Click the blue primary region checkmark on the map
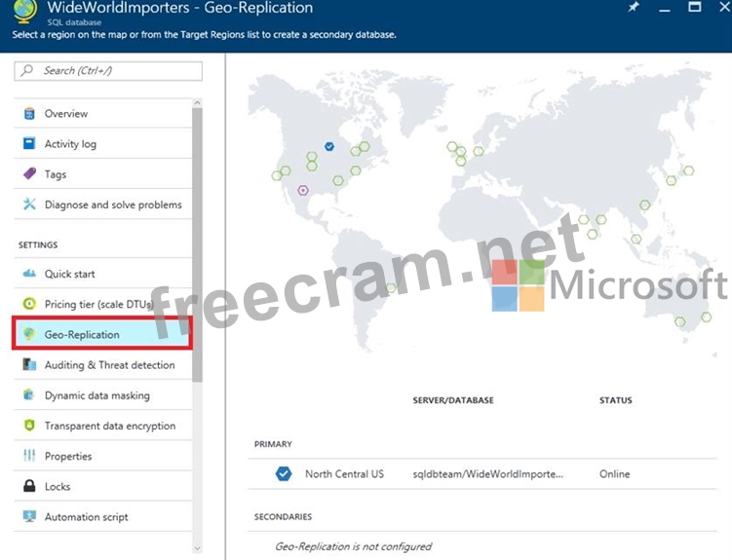The width and height of the screenshot is (732, 560). pos(329,146)
